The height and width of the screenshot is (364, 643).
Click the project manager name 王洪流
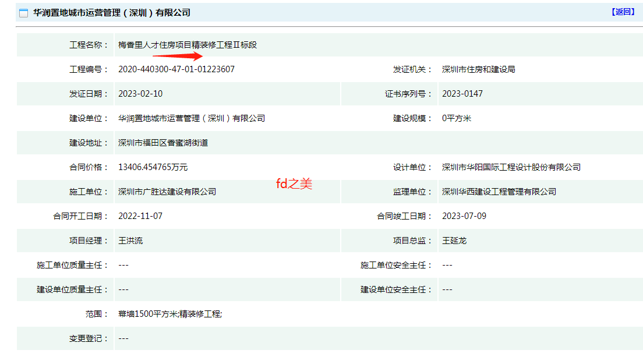130,241
